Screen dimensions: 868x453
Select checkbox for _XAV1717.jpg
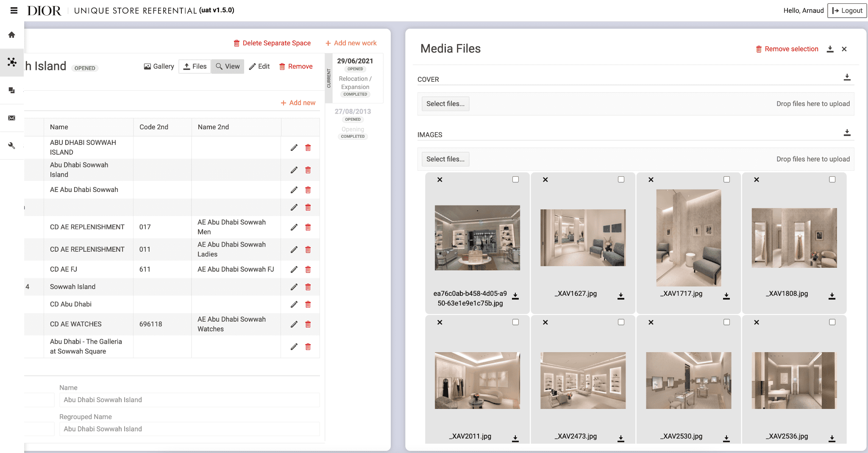(x=726, y=180)
